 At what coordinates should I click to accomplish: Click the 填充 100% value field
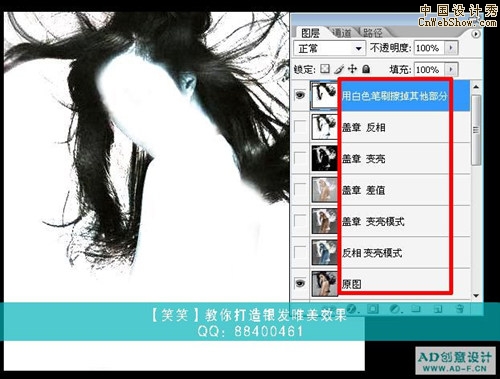(430, 69)
